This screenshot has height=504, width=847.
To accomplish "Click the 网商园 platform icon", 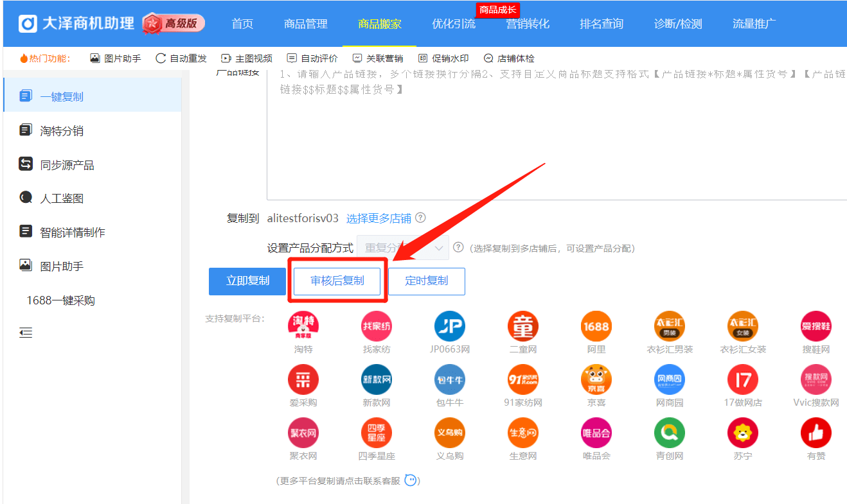I will (x=670, y=379).
